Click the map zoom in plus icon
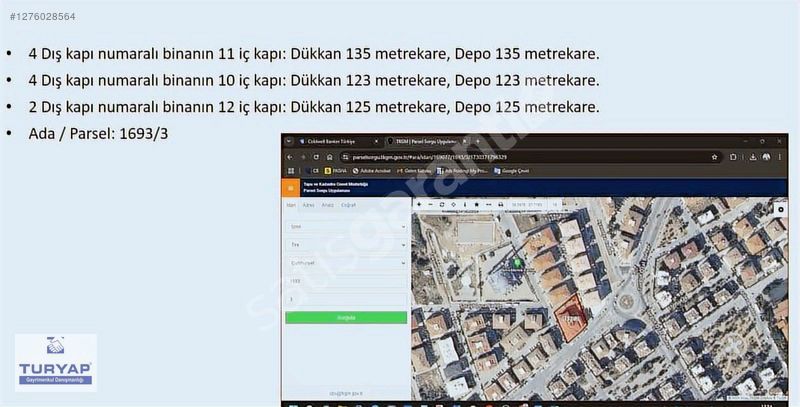The image size is (800, 407). 418,204
